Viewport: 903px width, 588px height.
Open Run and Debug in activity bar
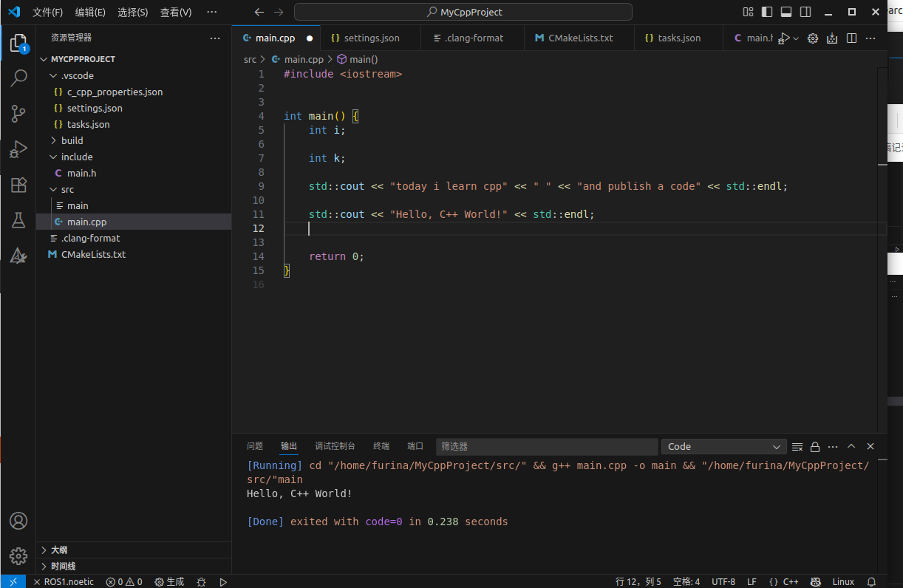pos(18,149)
